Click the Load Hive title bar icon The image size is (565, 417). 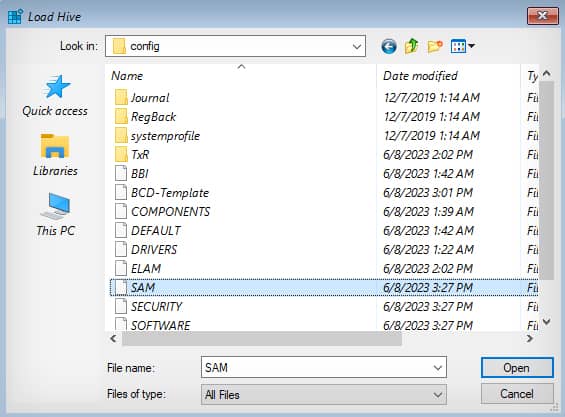pos(15,17)
